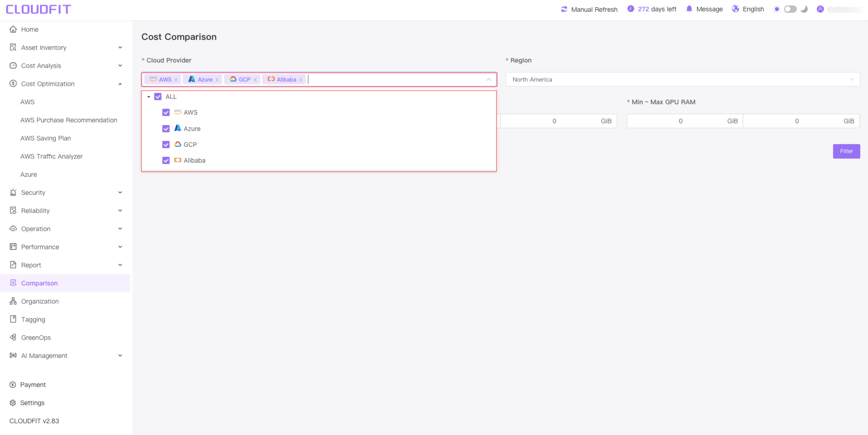The height and width of the screenshot is (435, 868).
Task: Collapse the Cost Optimization menu chevron
Action: [120, 84]
